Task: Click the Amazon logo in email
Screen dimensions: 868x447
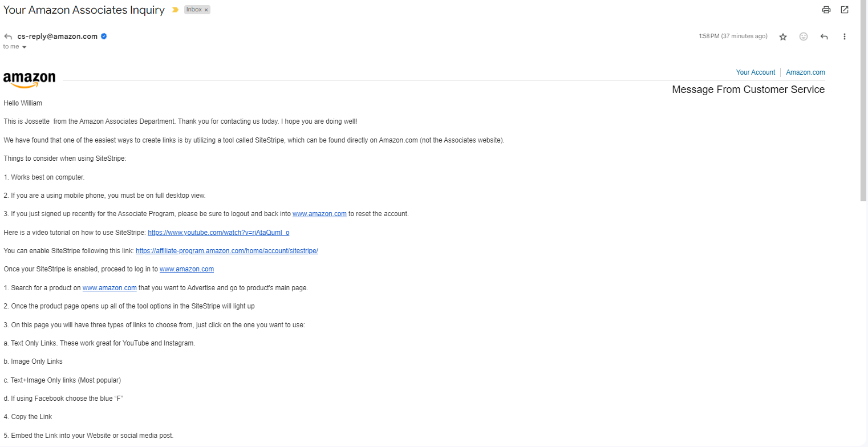Action: 29,80
